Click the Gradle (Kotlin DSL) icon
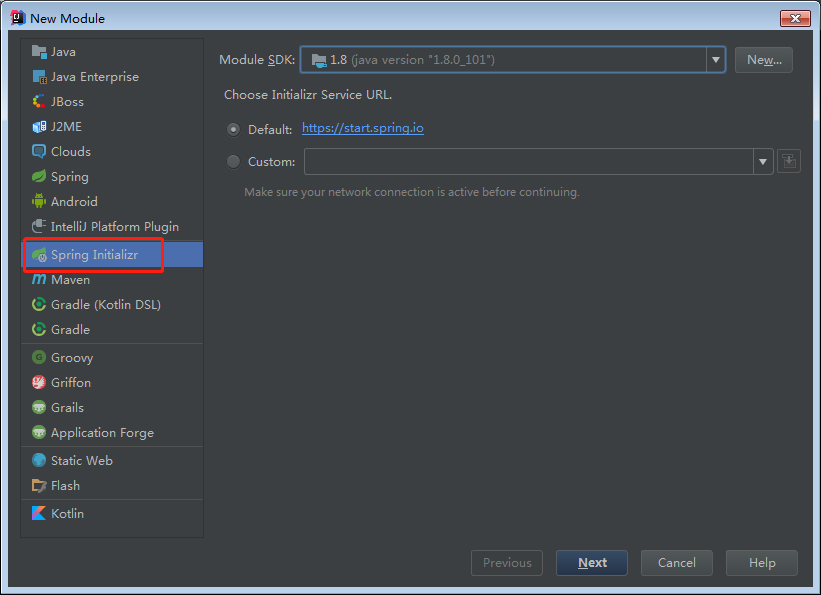This screenshot has width=821, height=595. click(x=39, y=305)
